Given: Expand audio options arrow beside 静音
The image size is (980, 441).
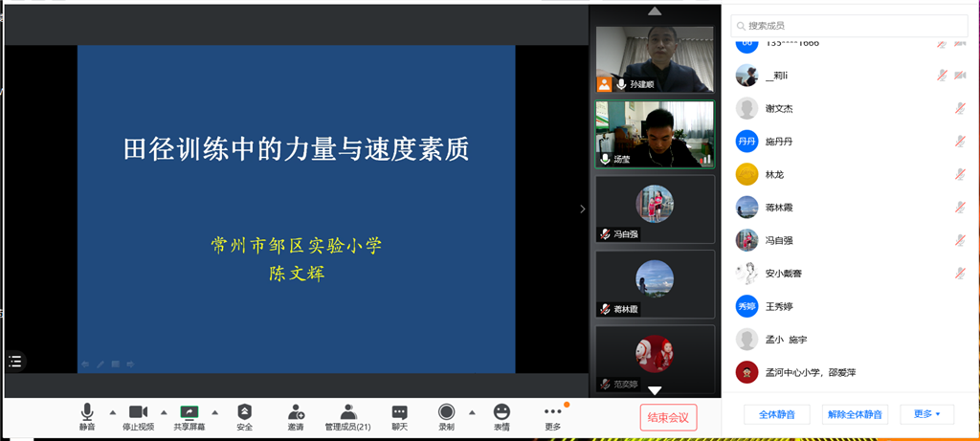Looking at the screenshot, I should pos(113,413).
